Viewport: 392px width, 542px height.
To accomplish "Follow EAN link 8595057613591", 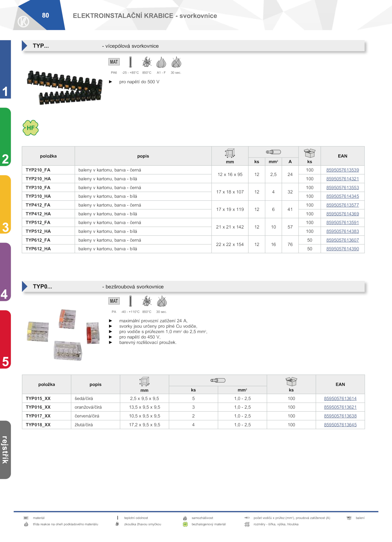I will point(343,222).
